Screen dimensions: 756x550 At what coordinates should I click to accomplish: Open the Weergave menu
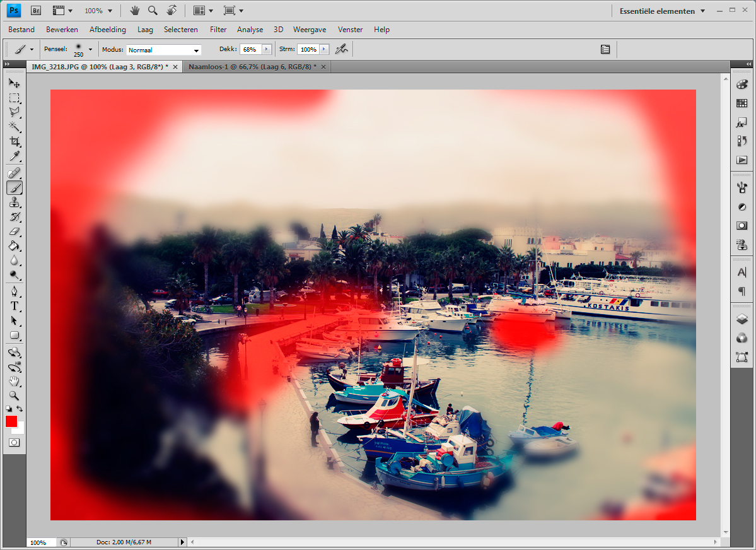[x=310, y=30]
